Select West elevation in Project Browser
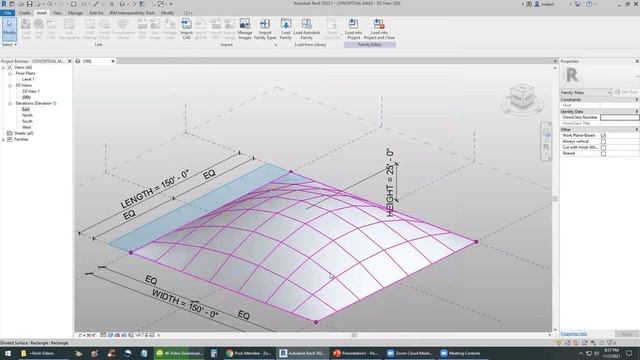This screenshot has width=640, height=360. (x=27, y=127)
